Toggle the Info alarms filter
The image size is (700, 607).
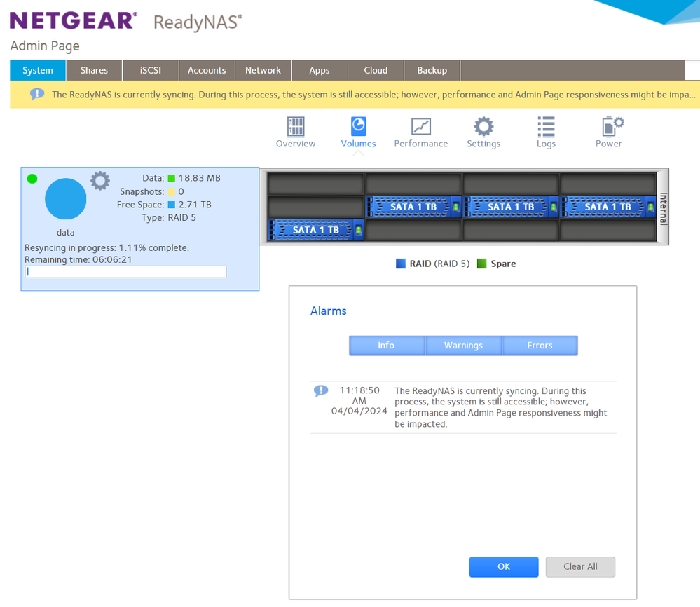point(387,346)
